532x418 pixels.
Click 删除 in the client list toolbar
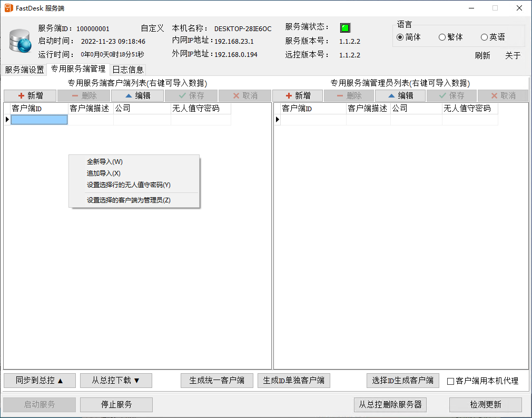tap(84, 96)
